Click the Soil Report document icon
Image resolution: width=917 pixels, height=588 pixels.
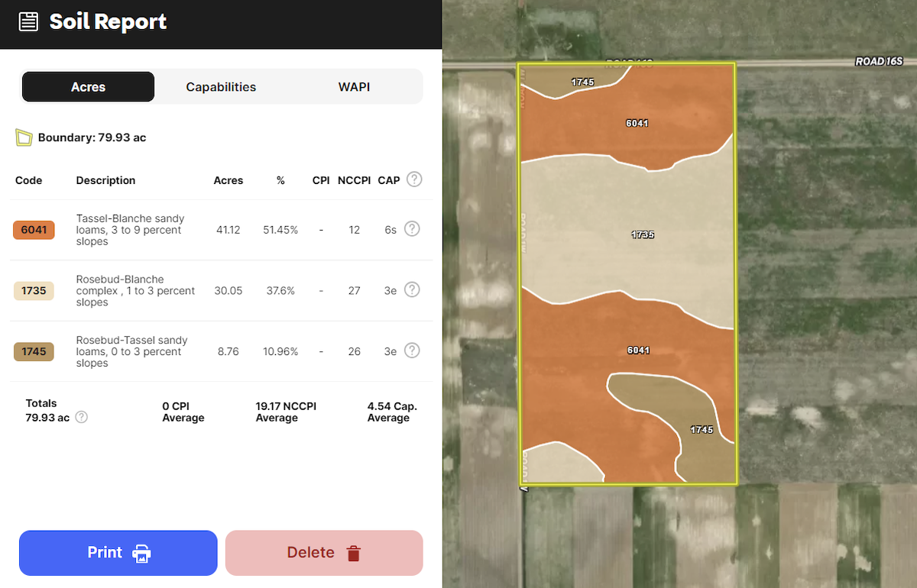click(x=28, y=21)
